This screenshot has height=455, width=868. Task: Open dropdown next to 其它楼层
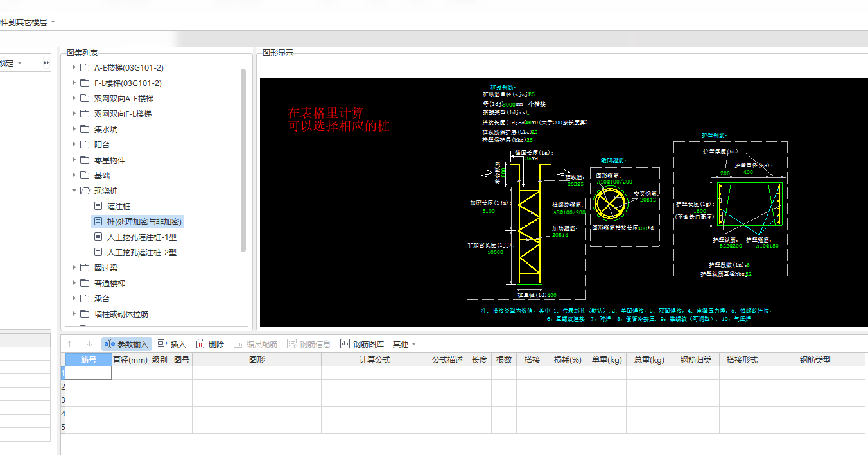point(53,22)
